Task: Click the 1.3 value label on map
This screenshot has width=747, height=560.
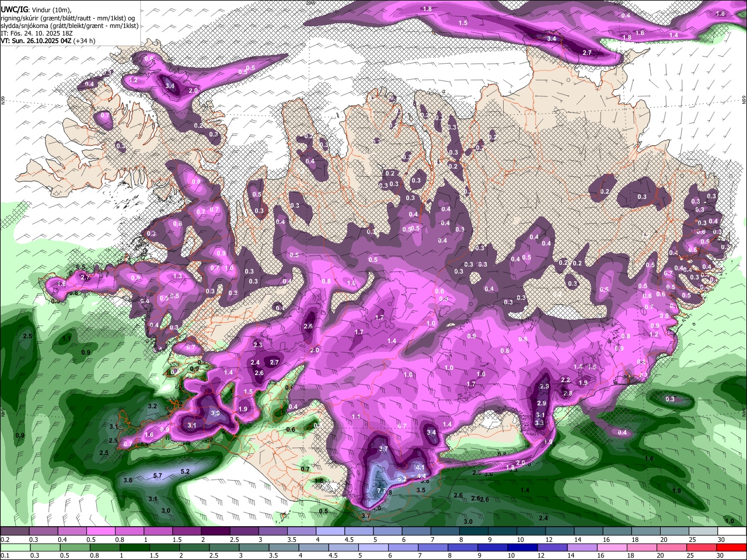Action: tap(177, 276)
